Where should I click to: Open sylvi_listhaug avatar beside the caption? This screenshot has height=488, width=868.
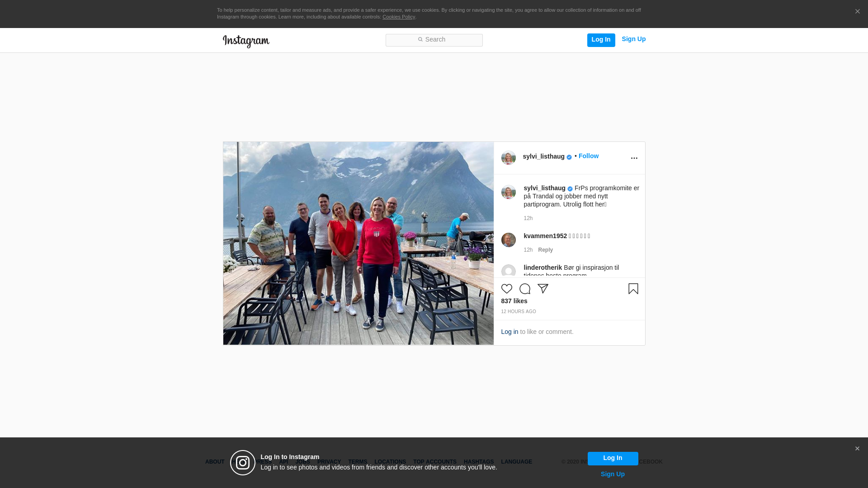(x=509, y=192)
